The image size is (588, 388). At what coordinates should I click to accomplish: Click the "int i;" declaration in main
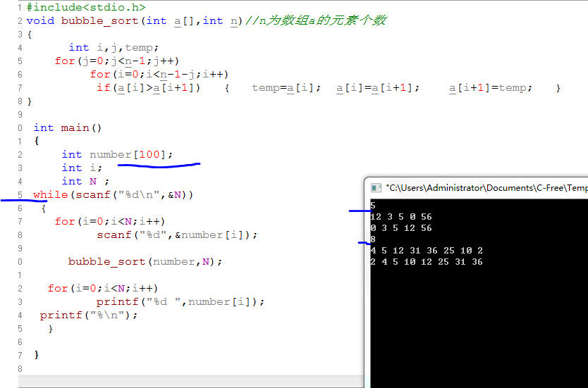[x=82, y=168]
